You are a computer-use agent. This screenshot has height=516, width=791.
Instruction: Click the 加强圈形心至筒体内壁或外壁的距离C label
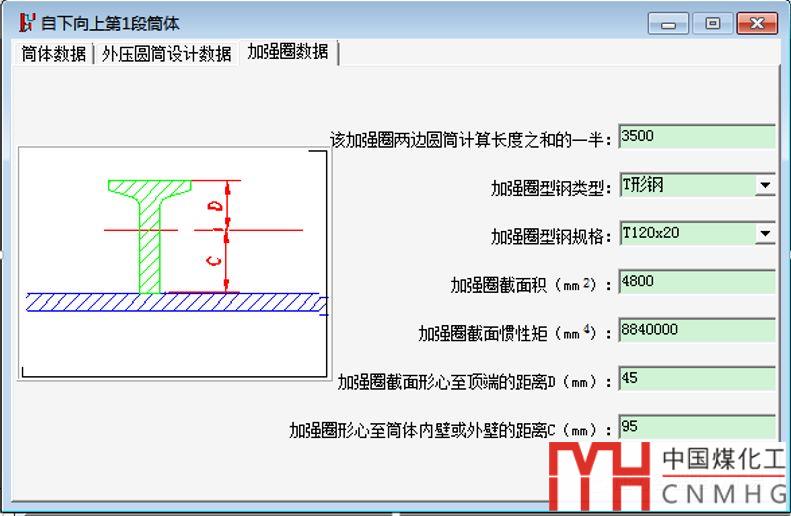[x=450, y=430]
